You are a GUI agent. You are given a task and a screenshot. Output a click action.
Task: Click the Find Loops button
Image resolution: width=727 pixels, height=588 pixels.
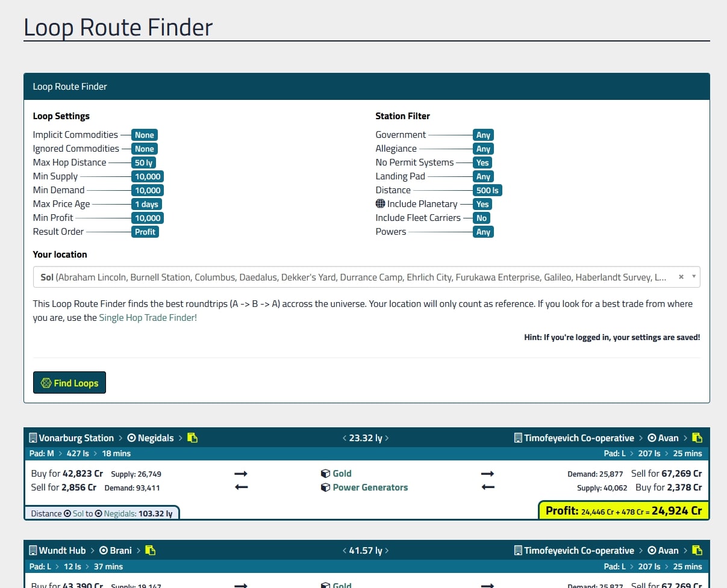click(x=69, y=383)
